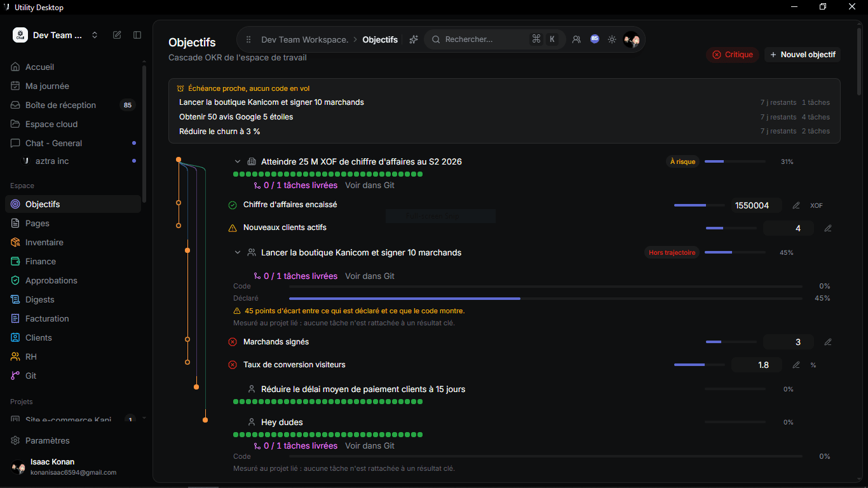Click the members icon in the top bar
Screen dimensions: 868x488
(x=576, y=39)
